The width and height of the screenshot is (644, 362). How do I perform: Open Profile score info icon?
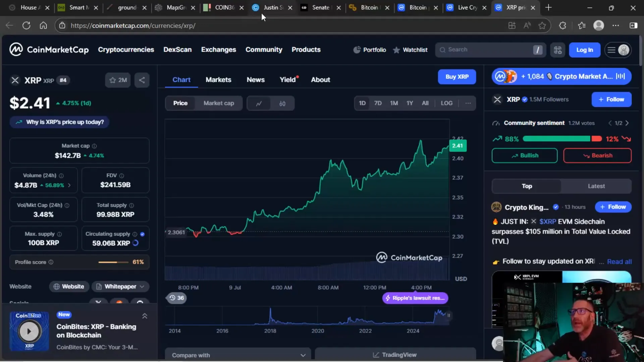51,262
